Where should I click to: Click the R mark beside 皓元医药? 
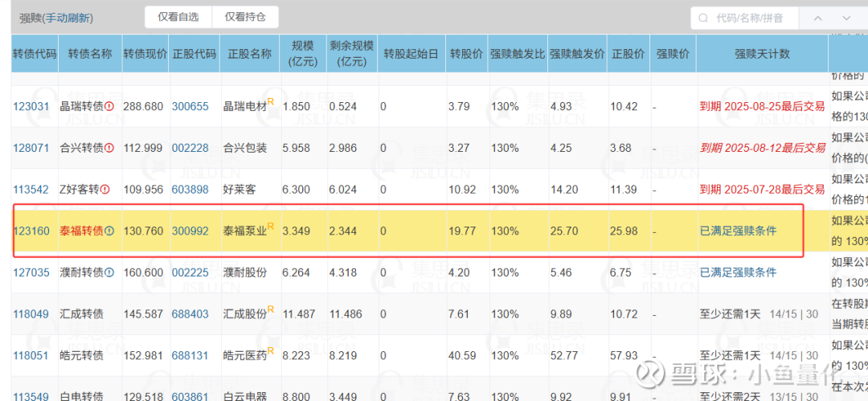[271, 350]
